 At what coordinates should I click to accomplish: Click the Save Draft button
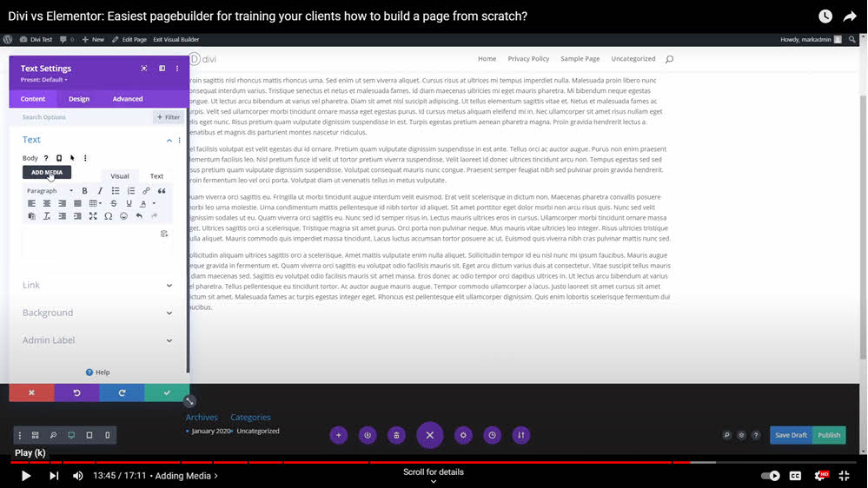coord(791,435)
